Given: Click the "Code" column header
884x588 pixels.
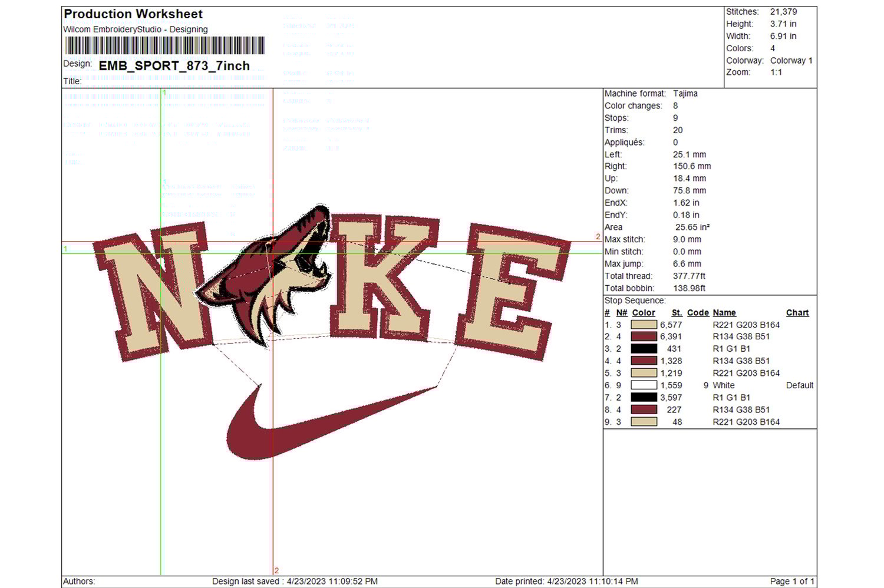Looking at the screenshot, I should [x=698, y=313].
